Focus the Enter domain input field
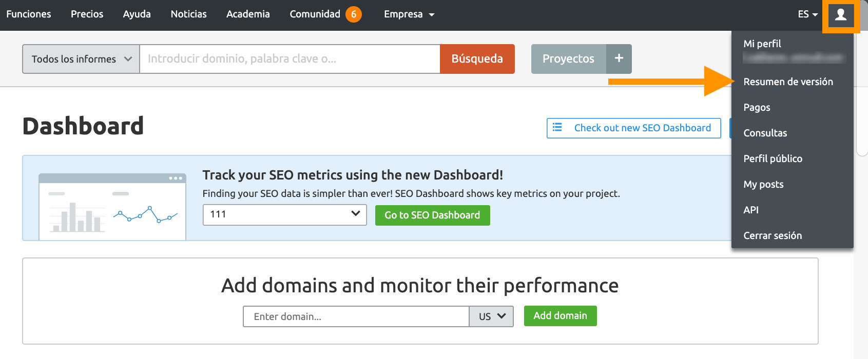The width and height of the screenshot is (868, 359). [x=356, y=316]
